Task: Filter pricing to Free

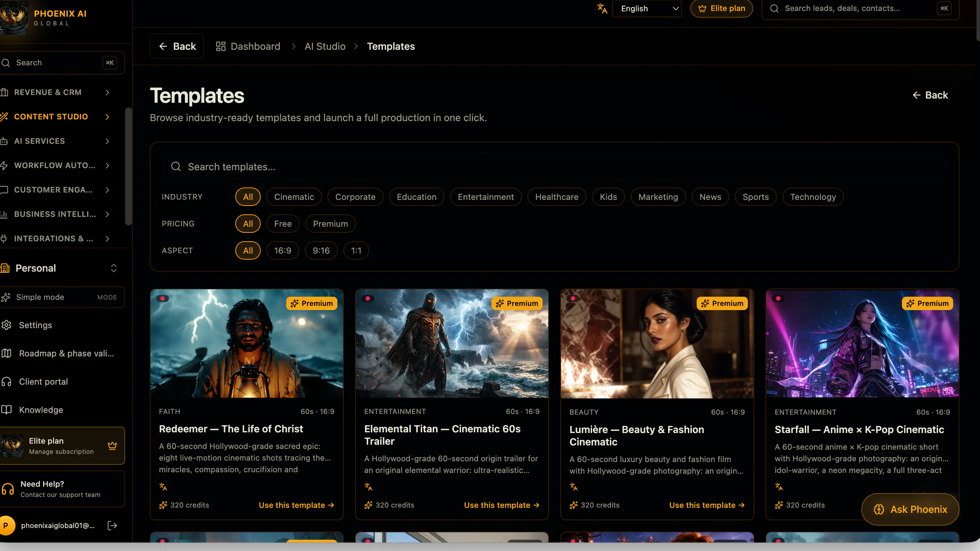Action: click(x=283, y=224)
